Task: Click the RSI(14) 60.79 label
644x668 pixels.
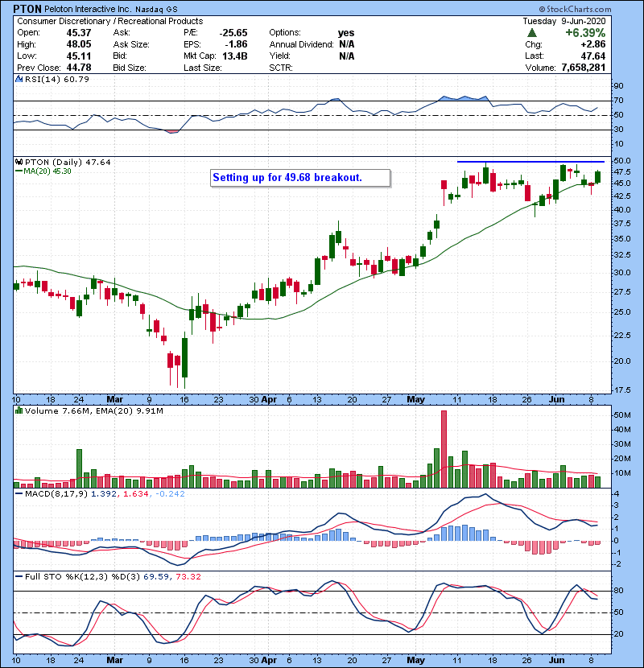Action: point(56,79)
